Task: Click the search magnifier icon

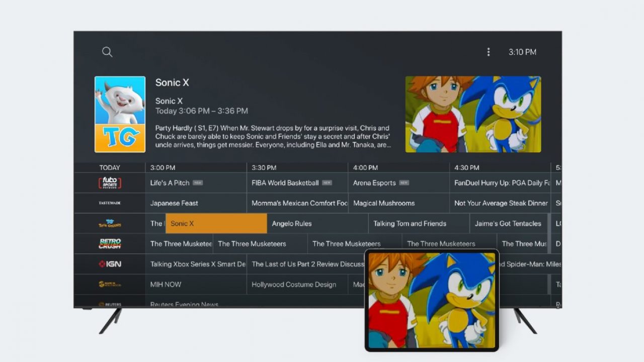Action: 107,52
